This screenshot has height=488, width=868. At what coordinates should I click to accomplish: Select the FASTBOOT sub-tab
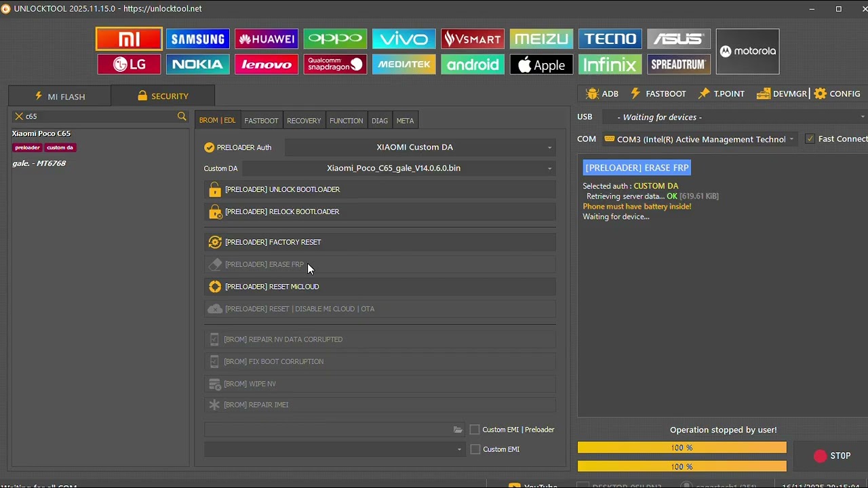261,121
